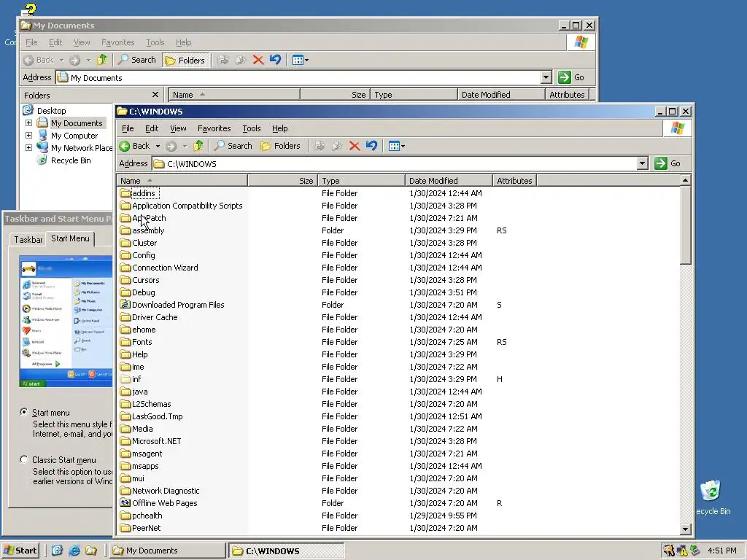Select the inf hidden folder icon
The height and width of the screenshot is (560, 747).
(x=125, y=379)
